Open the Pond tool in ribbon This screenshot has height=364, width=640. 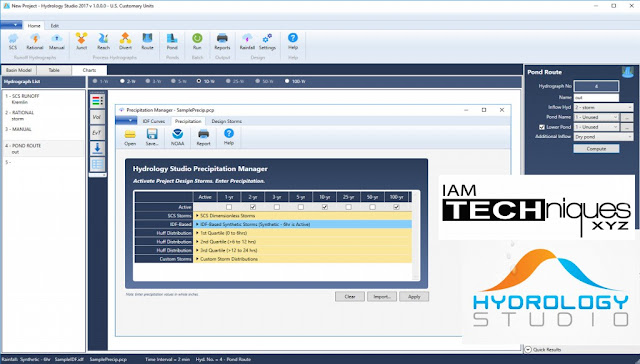[x=172, y=42]
